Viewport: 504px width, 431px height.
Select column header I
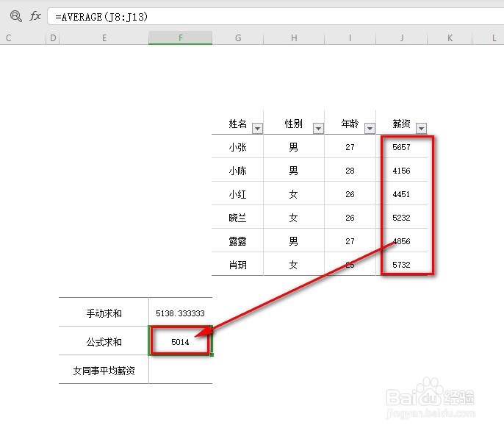tap(350, 38)
